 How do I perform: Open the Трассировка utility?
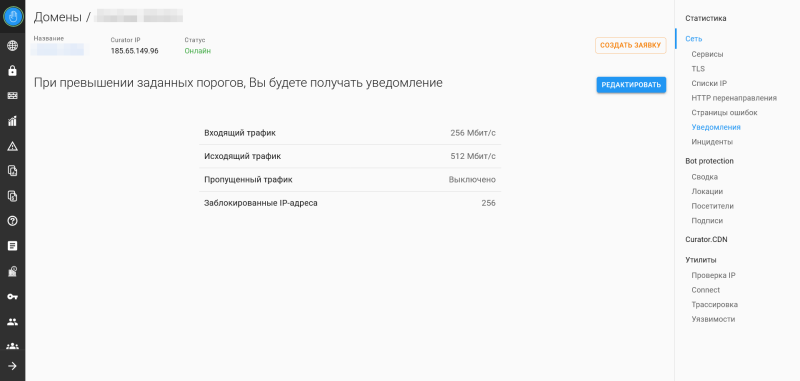[714, 304]
